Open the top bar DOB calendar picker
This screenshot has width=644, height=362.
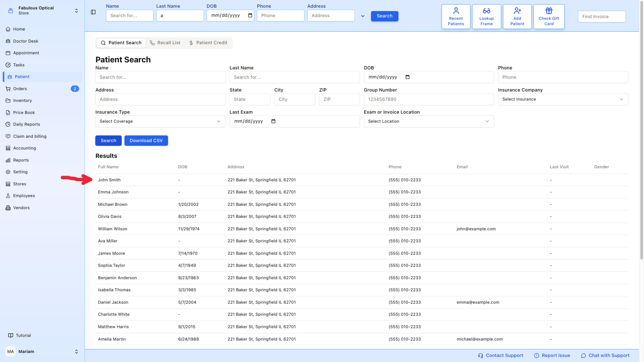tap(250, 15)
